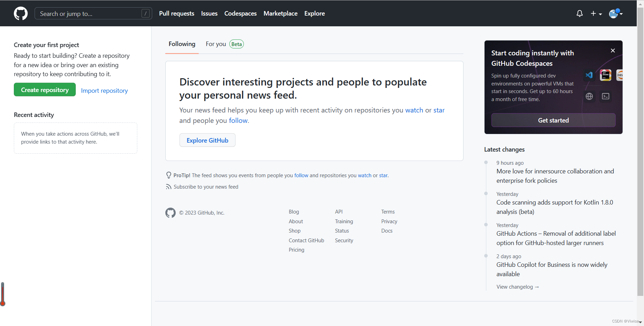Image resolution: width=644 pixels, height=326 pixels.
Task: Click the Beta badge label
Action: pyautogui.click(x=237, y=44)
